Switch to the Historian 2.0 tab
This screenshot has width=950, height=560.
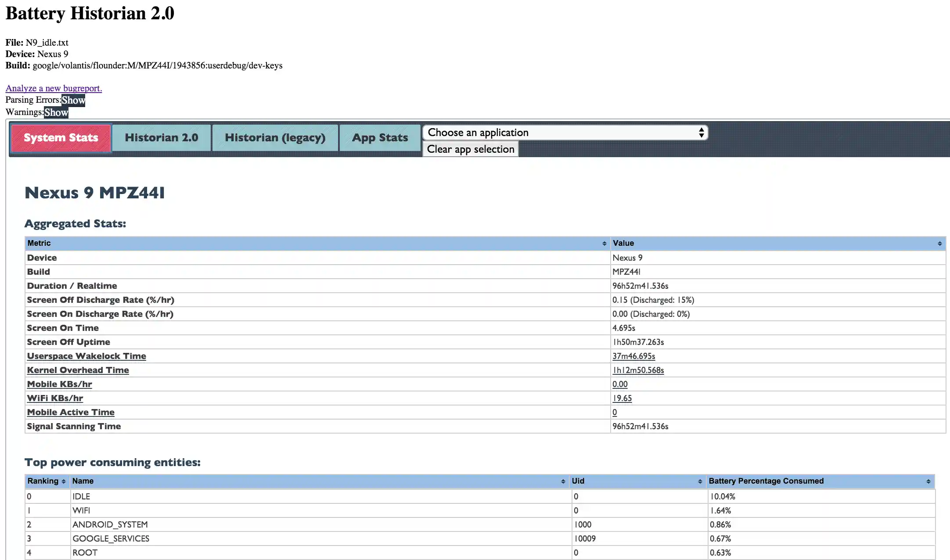point(162,138)
